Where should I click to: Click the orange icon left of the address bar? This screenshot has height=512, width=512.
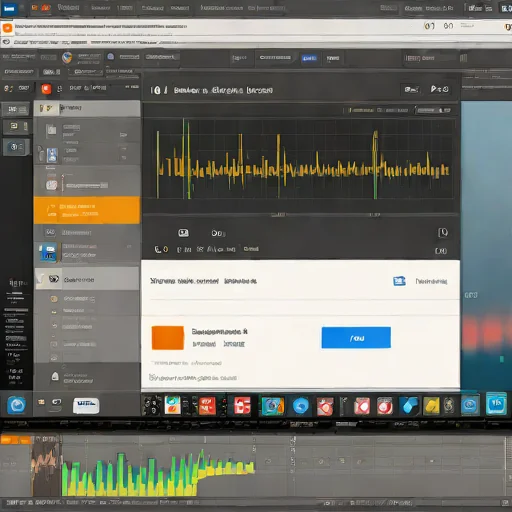pos(7,28)
